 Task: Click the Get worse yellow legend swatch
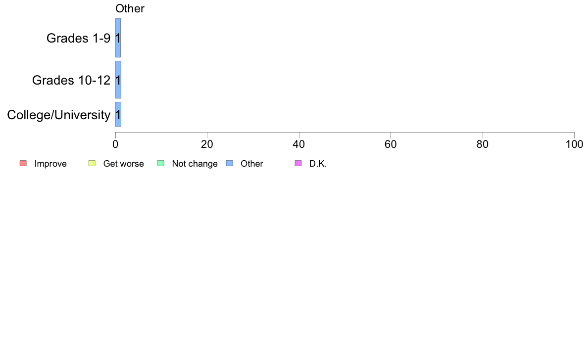92,163
